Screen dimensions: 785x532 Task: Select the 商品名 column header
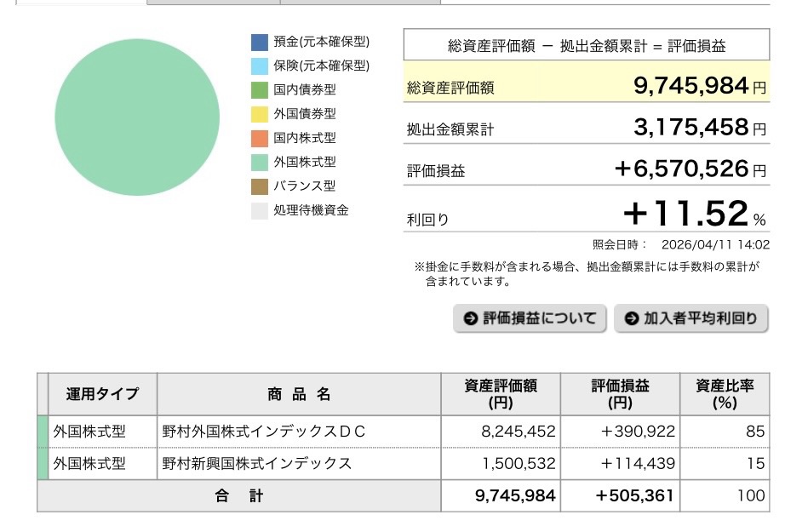tap(298, 394)
